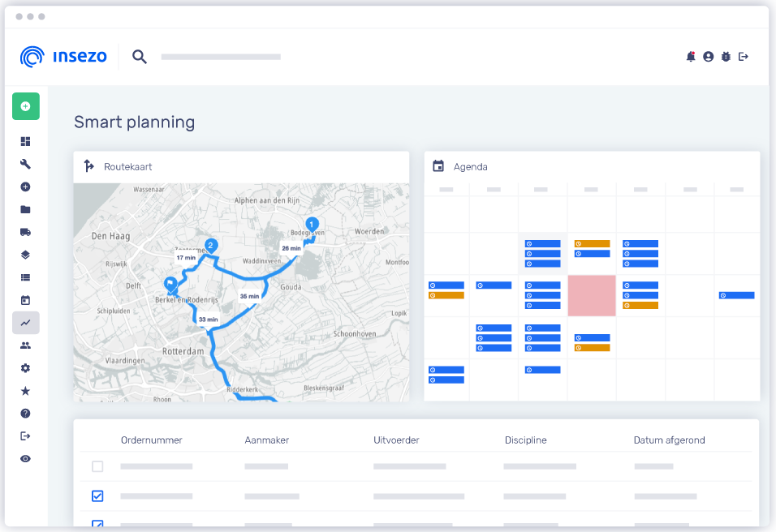Create a new item with the green plus button
This screenshot has width=776, height=532.
pyautogui.click(x=25, y=106)
